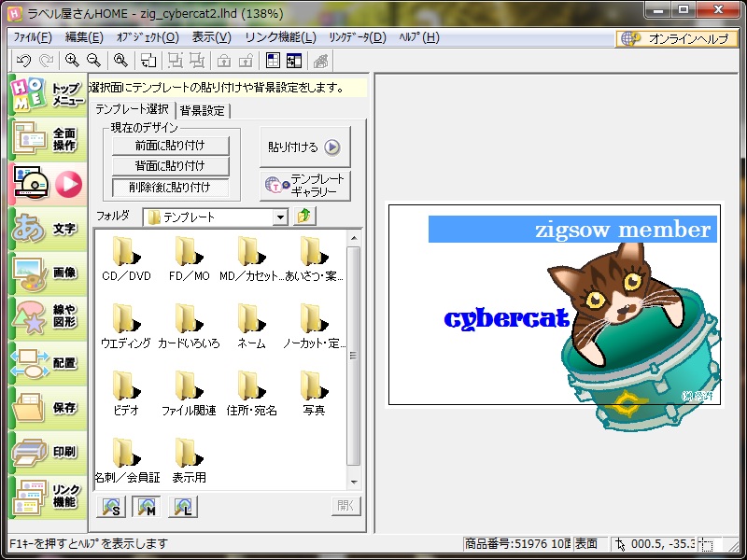Click the greyed-out icon at the toolbar's end

pos(321,61)
